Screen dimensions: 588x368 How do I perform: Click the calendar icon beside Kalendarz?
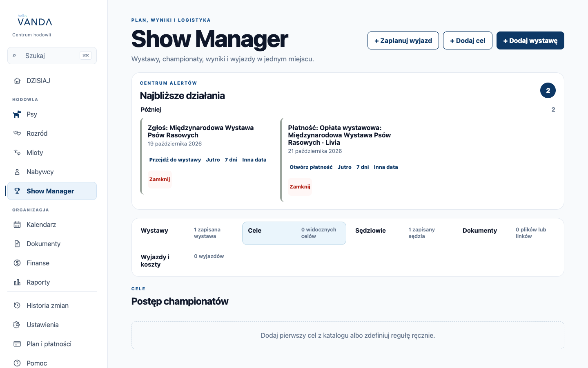click(17, 224)
